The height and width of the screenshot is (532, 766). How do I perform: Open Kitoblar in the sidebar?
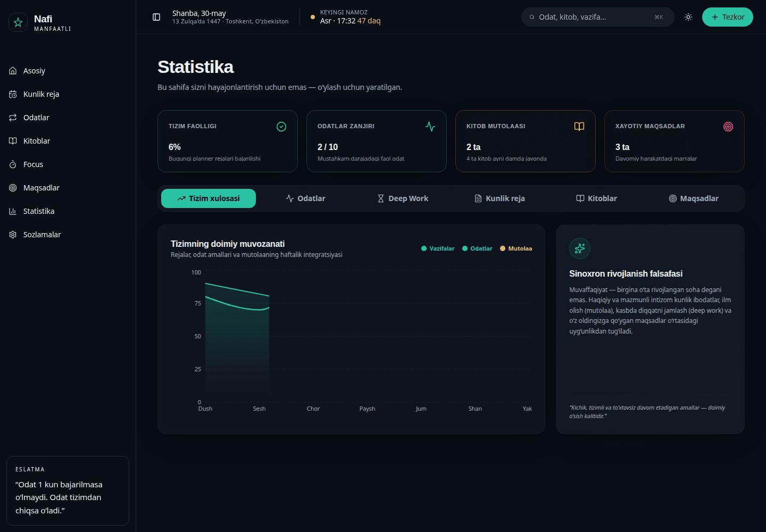(x=68, y=141)
